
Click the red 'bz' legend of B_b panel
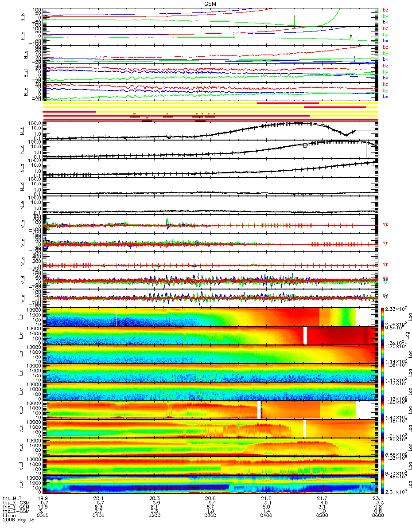(x=385, y=10)
